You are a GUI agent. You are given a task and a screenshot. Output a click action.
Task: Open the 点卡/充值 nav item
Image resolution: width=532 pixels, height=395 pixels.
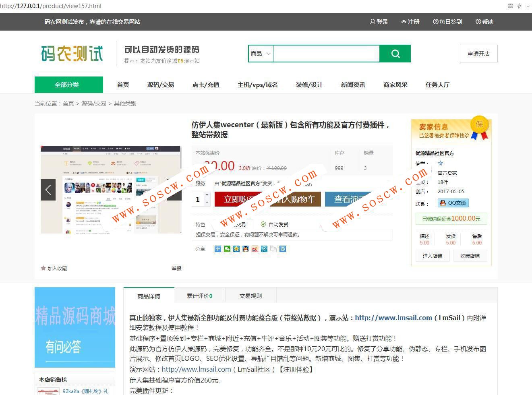[x=206, y=85]
